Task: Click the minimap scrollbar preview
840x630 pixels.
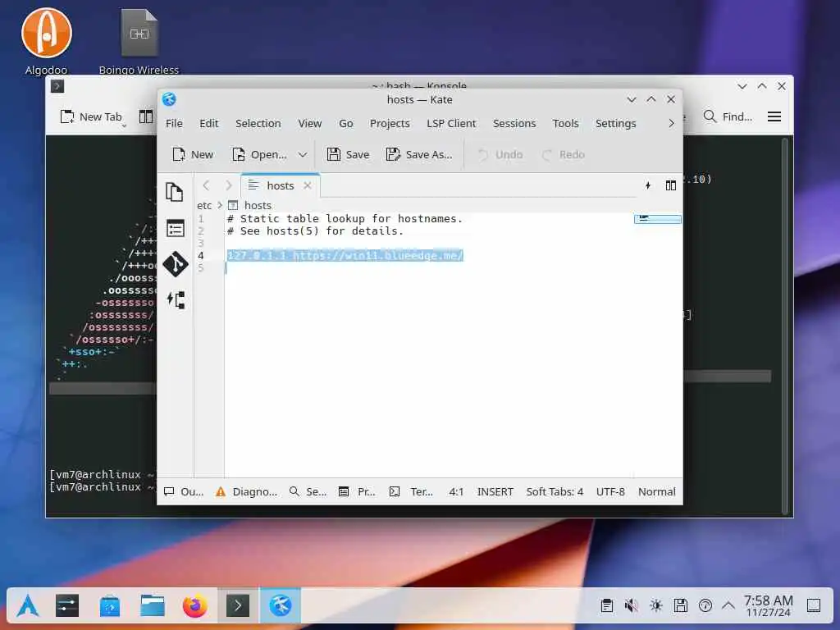Action: (658, 219)
